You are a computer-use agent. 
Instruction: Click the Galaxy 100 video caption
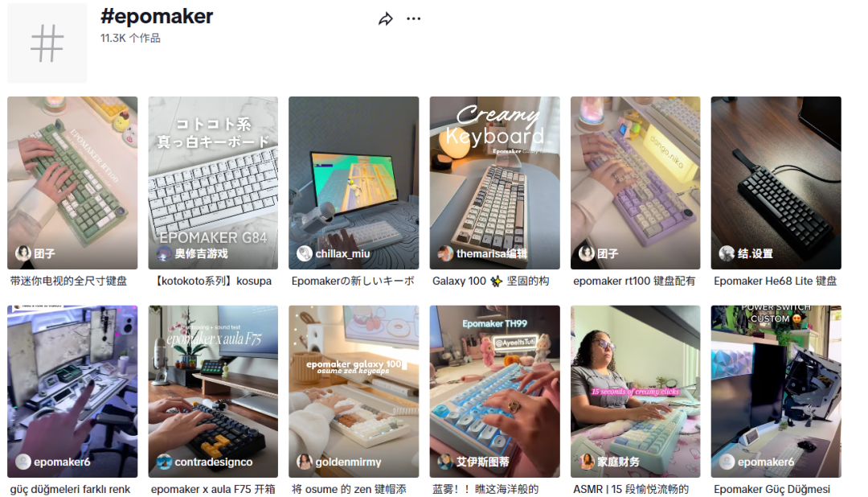click(491, 281)
